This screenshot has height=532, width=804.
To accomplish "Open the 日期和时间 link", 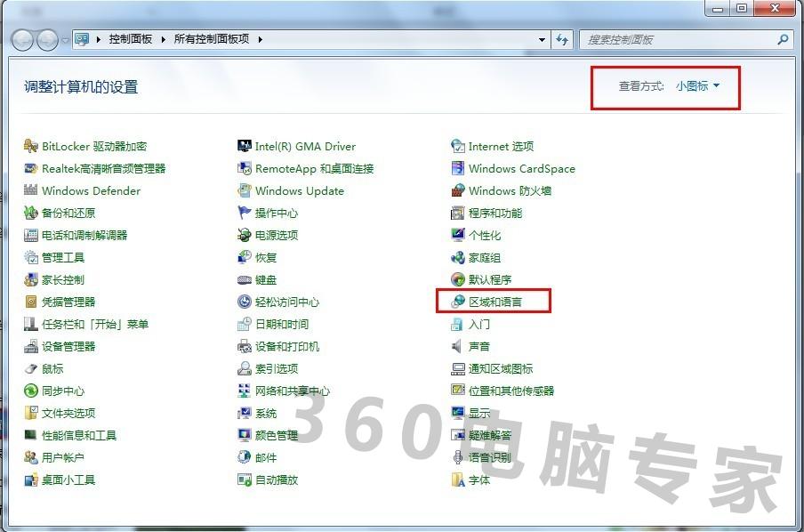I will (x=282, y=324).
